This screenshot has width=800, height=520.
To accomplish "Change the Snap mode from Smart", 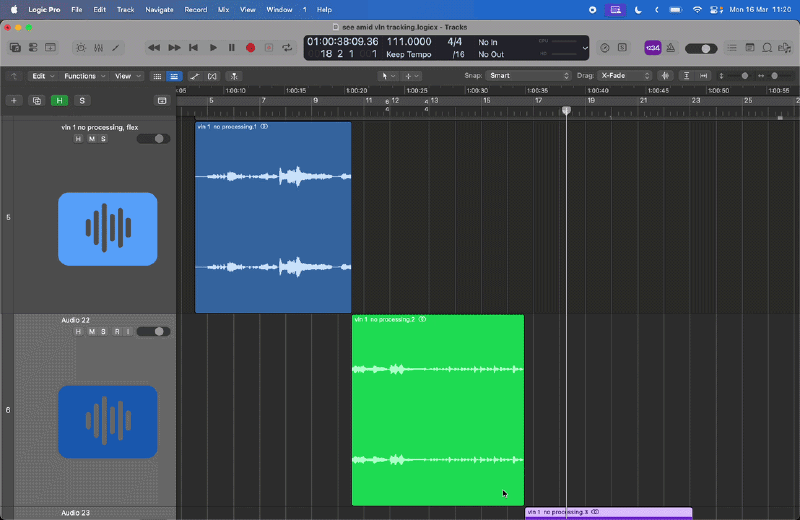I will (x=528, y=76).
